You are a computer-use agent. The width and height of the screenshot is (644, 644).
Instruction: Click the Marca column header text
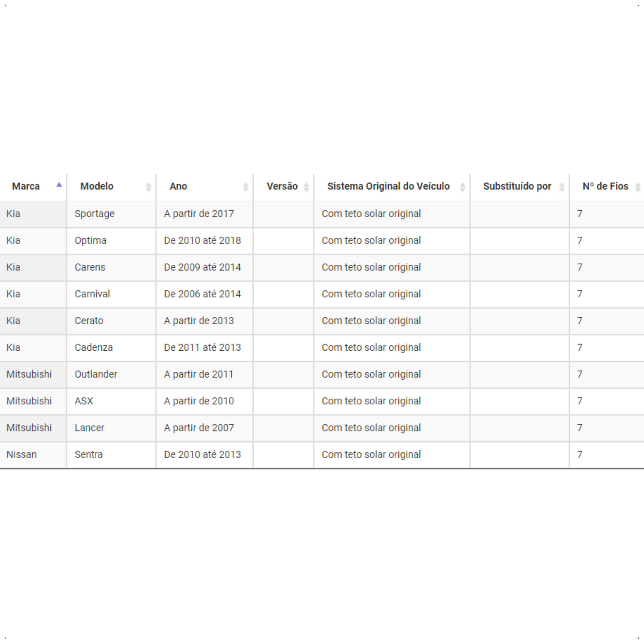click(26, 186)
